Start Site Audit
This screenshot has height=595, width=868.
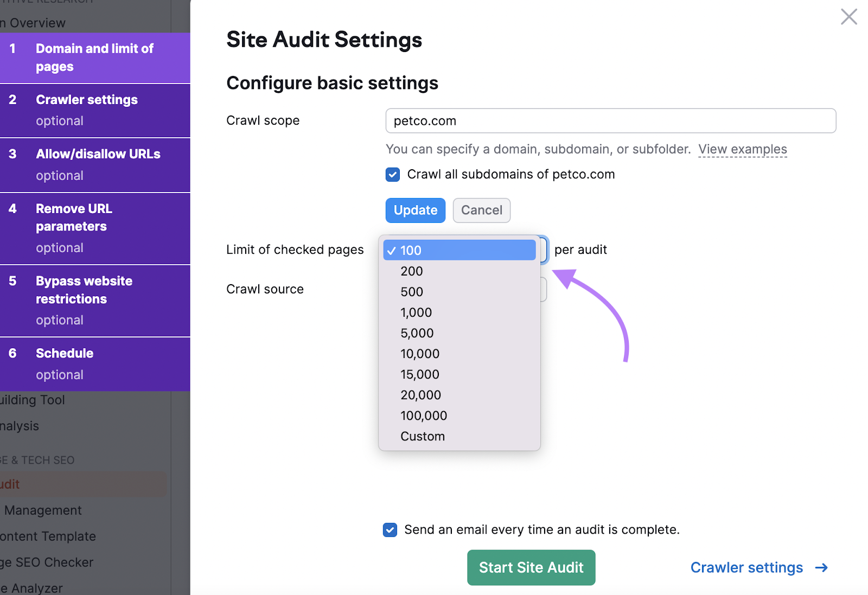click(531, 567)
